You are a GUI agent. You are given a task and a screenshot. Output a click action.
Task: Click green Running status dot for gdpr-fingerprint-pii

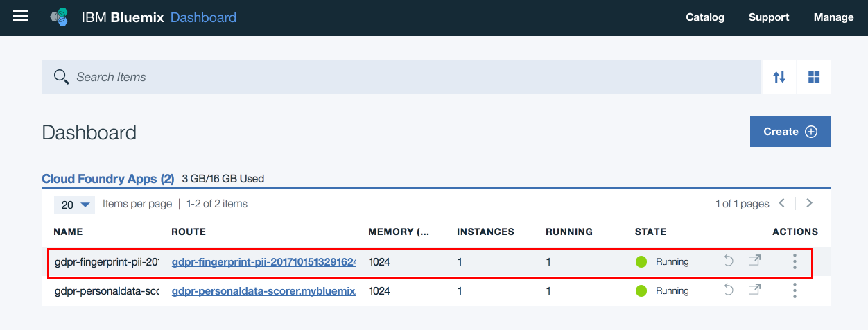click(x=641, y=262)
